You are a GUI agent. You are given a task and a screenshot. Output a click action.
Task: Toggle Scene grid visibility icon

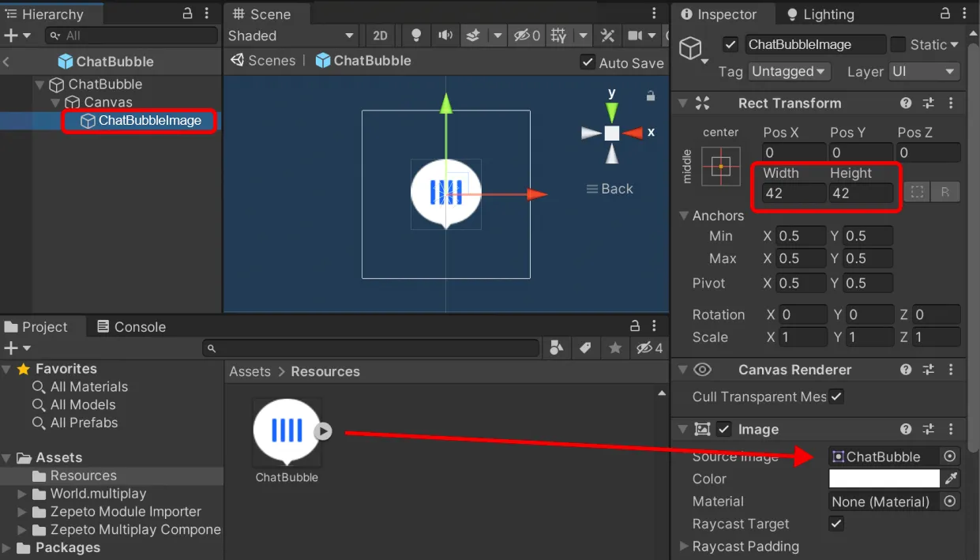pos(558,36)
